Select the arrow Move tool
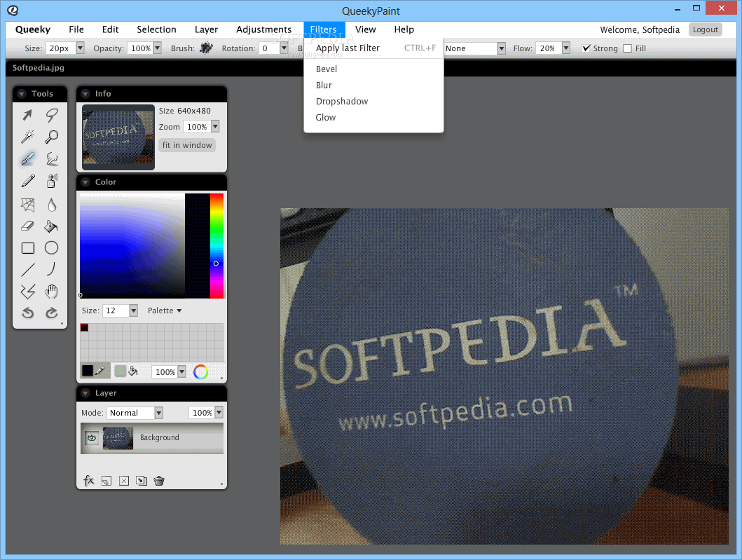742x560 pixels. pyautogui.click(x=27, y=114)
